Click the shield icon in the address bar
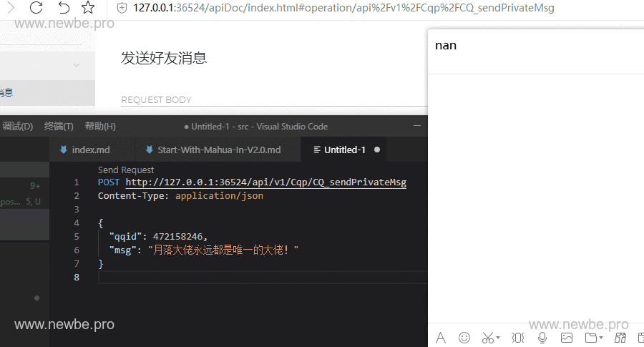 [x=122, y=8]
